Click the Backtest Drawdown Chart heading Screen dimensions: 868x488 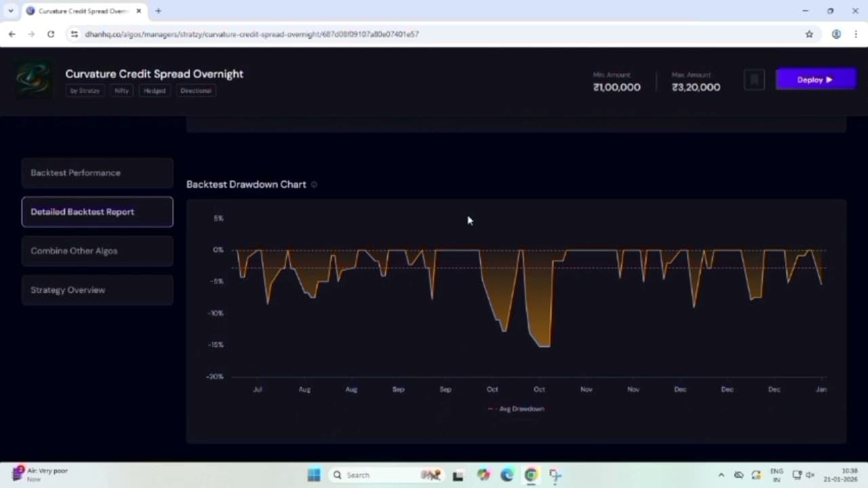click(246, 184)
